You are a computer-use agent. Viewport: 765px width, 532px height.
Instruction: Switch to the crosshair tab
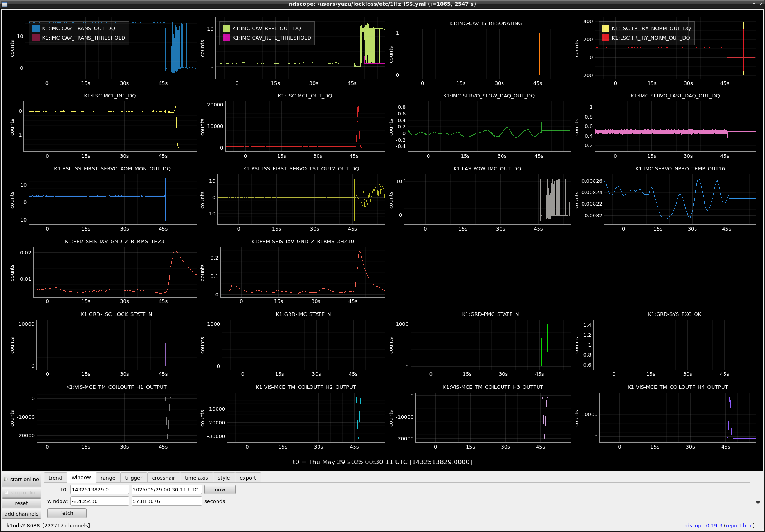164,478
